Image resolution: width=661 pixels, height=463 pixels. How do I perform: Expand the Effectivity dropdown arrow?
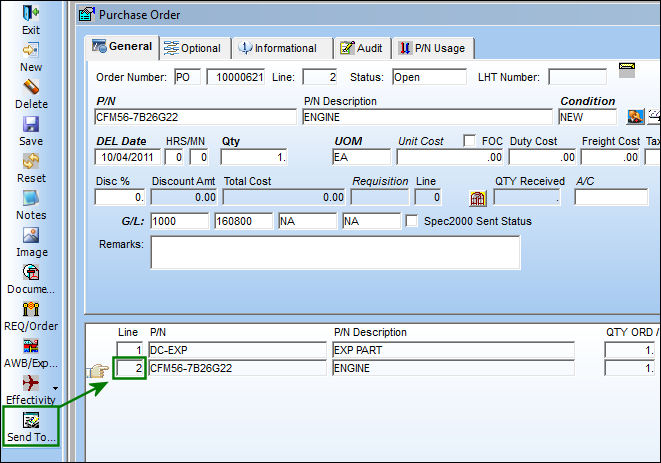pyautogui.click(x=55, y=388)
